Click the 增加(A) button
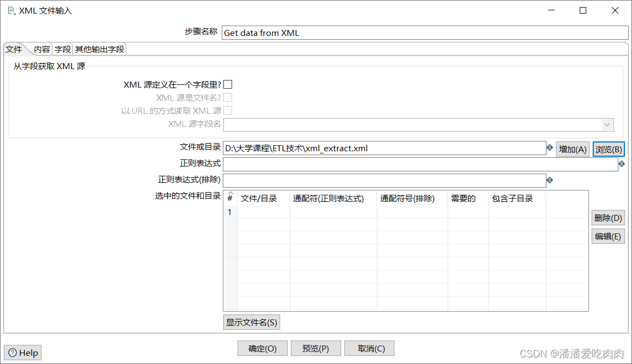The image size is (632, 364). [x=573, y=150]
